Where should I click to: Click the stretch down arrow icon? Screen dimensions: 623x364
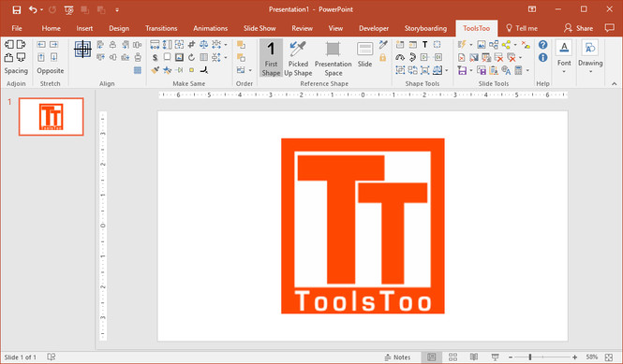coord(53,58)
